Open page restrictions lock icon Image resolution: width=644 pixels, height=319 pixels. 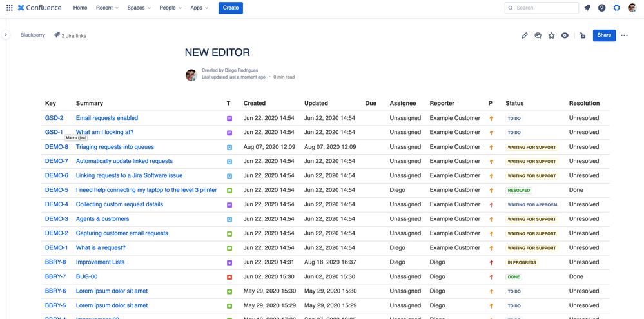[582, 35]
